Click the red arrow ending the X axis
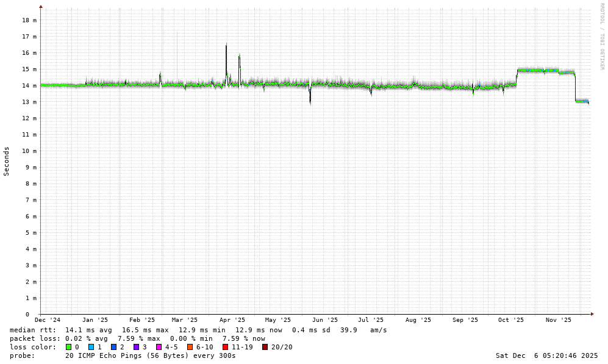The width and height of the screenshot is (608, 364). [592, 314]
